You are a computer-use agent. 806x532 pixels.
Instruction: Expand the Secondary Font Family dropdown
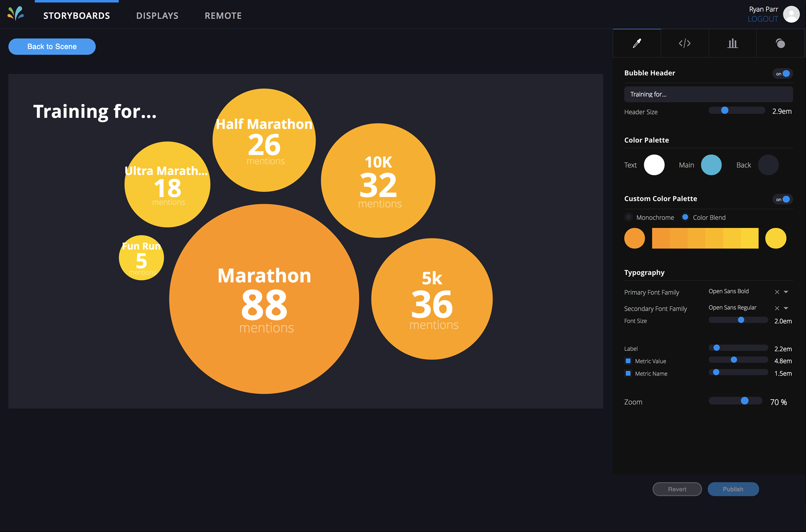click(786, 308)
